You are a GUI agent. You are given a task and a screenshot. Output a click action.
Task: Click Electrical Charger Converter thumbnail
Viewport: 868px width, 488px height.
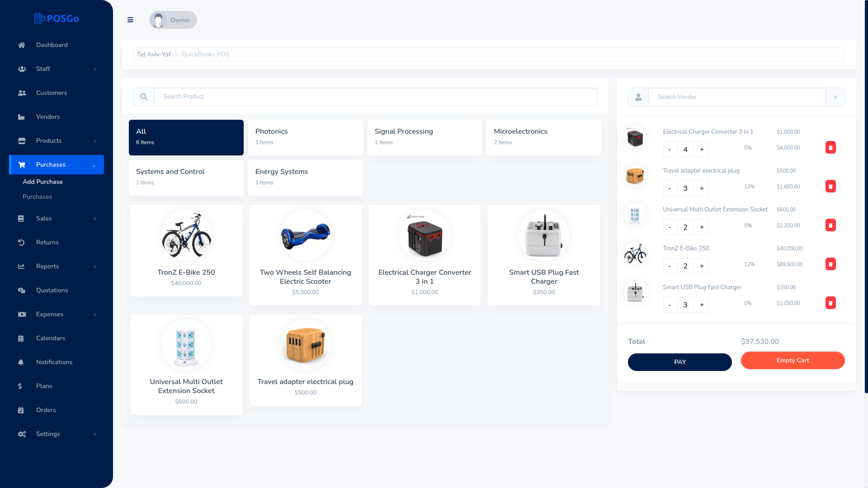(425, 235)
